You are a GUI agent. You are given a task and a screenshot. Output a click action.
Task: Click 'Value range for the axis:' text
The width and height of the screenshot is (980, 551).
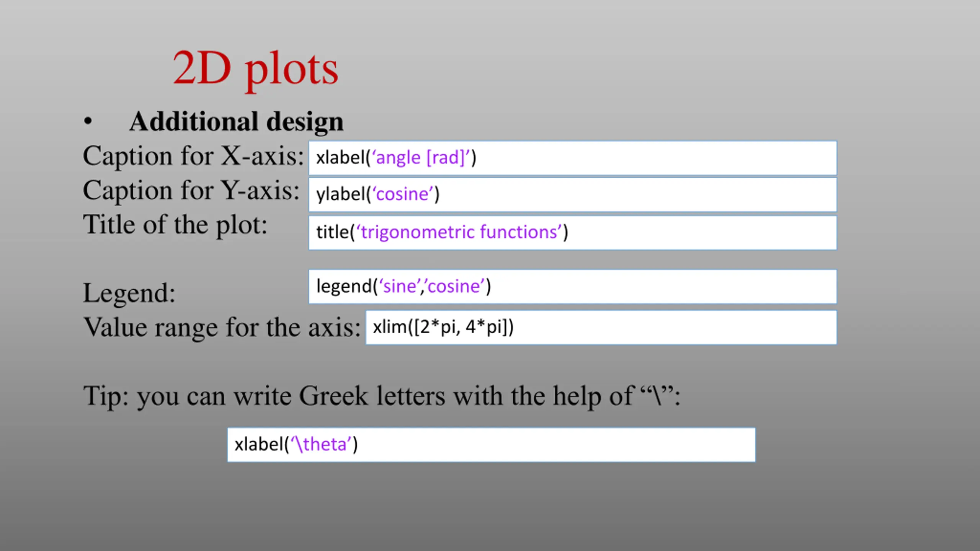222,328
